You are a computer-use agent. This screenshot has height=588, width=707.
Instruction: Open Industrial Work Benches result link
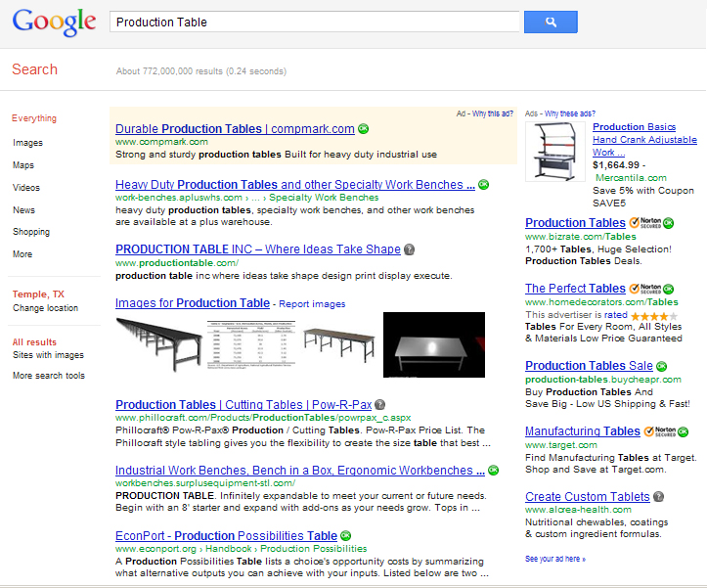[x=300, y=471]
